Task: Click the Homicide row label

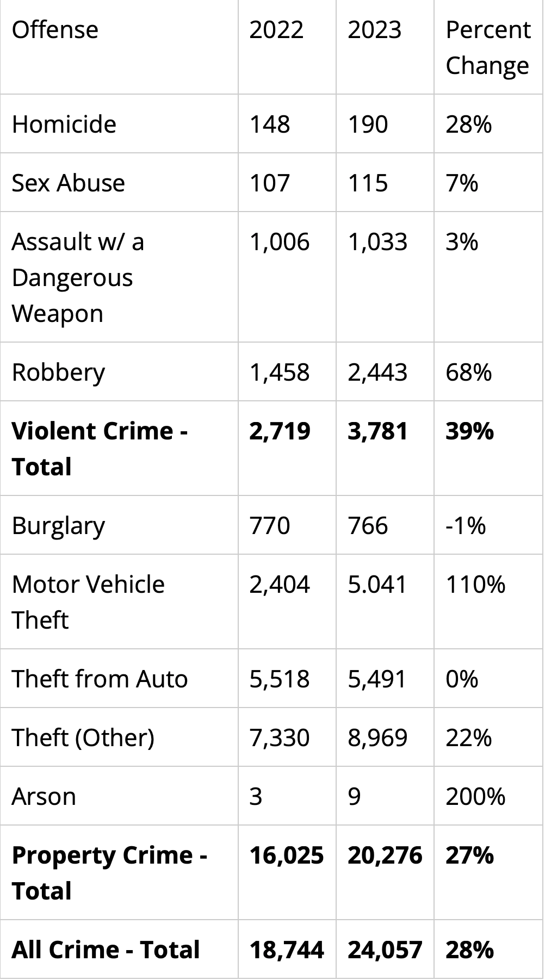Action: click(64, 124)
